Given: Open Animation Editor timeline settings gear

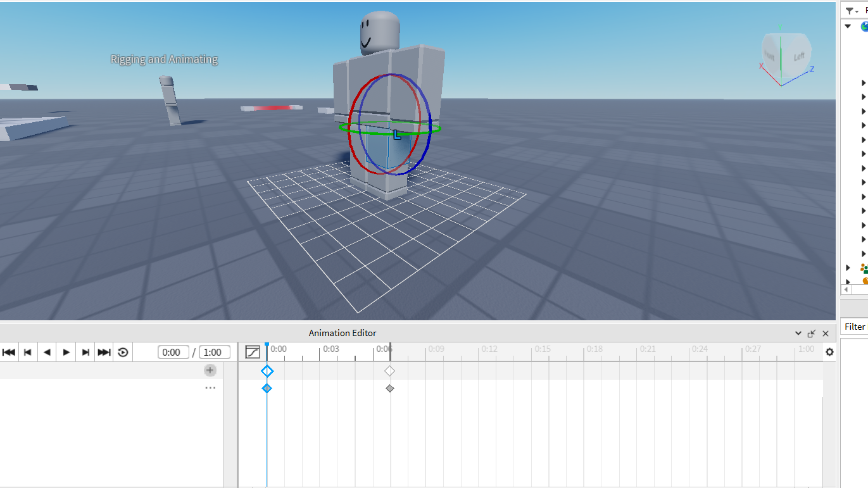Looking at the screenshot, I should point(829,353).
